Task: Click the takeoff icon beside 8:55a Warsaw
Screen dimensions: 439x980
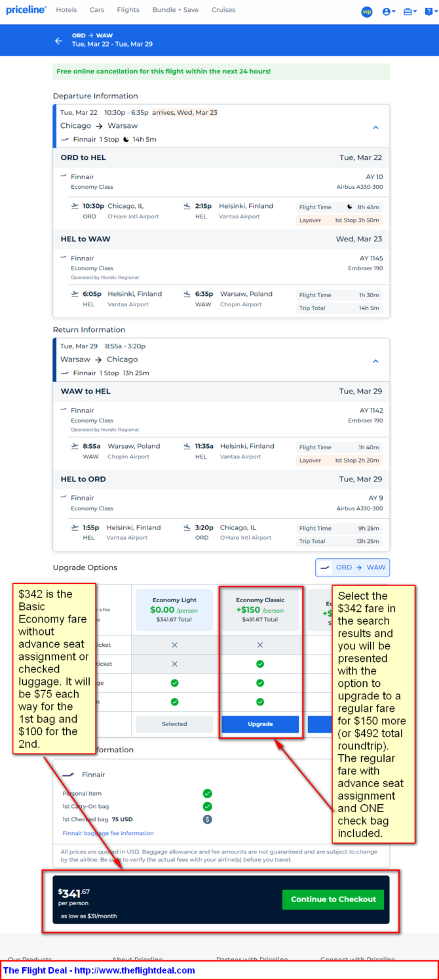Action: click(x=75, y=446)
